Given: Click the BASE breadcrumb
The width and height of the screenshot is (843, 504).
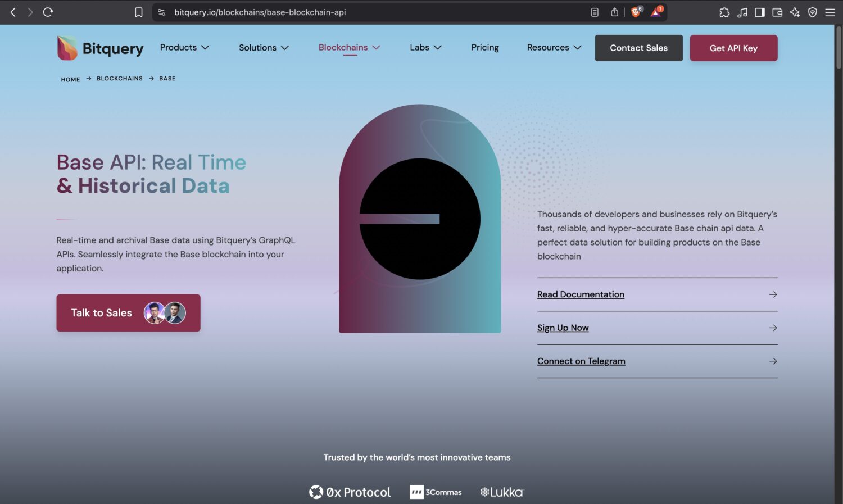Looking at the screenshot, I should [x=167, y=79].
